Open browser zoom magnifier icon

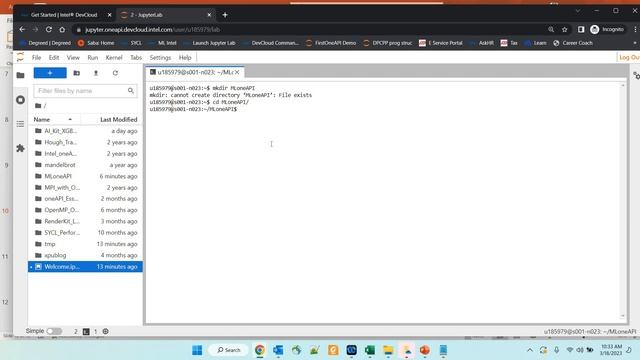click(x=551, y=29)
